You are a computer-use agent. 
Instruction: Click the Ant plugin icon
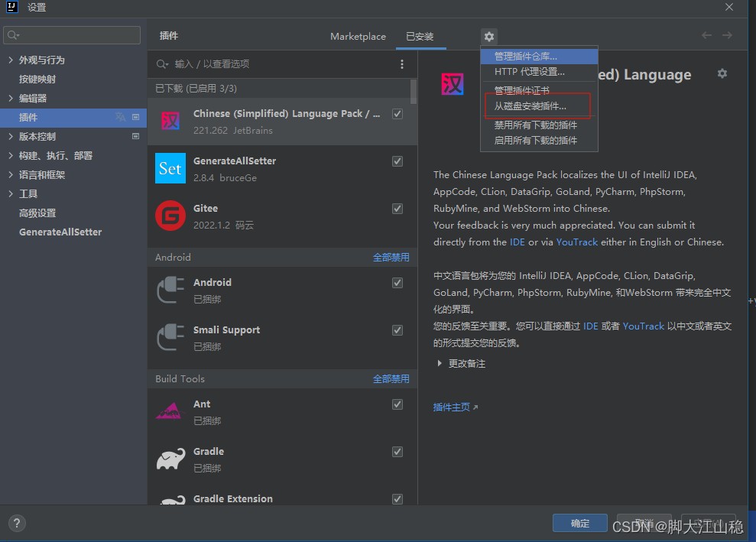click(169, 411)
